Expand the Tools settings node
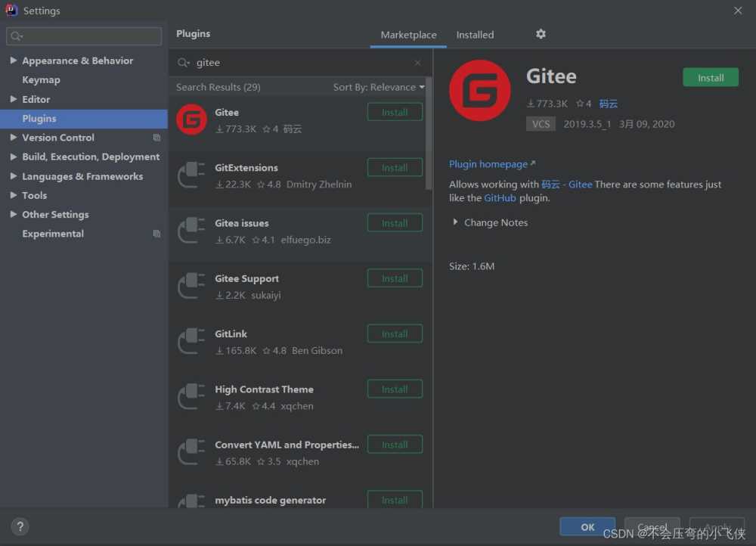This screenshot has width=756, height=546. tap(14, 195)
